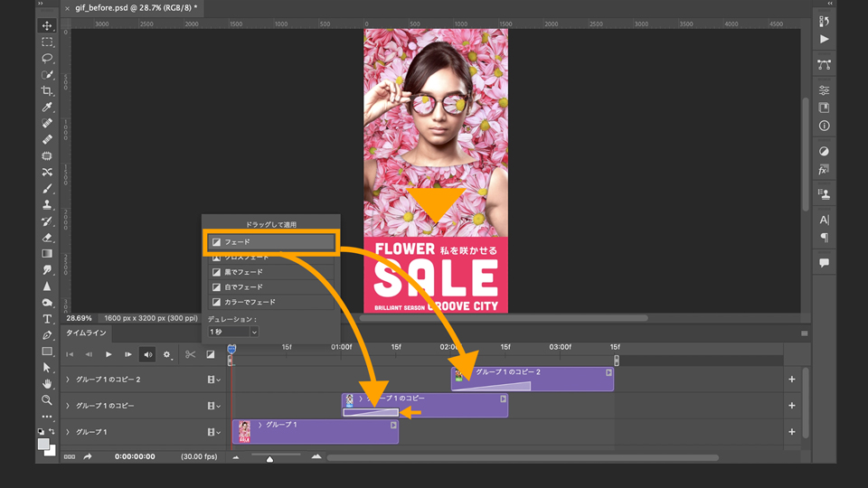
Task: Select the Crop tool
Action: pyautogui.click(x=47, y=90)
